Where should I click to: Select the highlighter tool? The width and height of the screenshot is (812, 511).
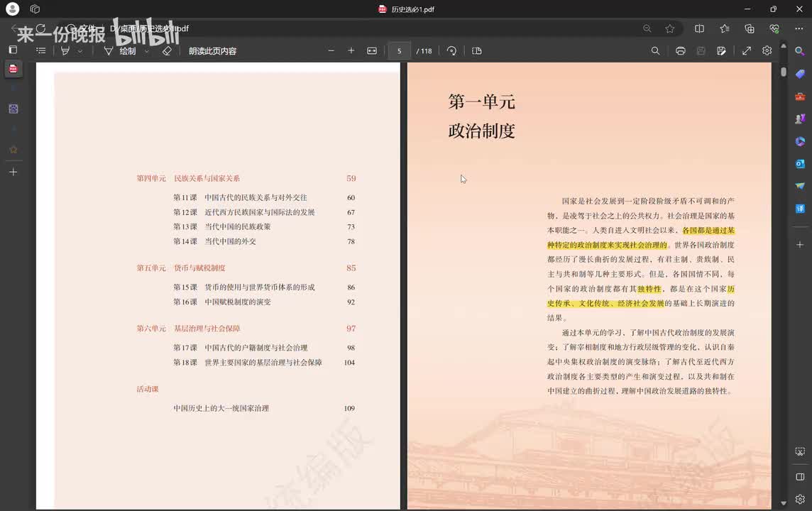[x=65, y=50]
